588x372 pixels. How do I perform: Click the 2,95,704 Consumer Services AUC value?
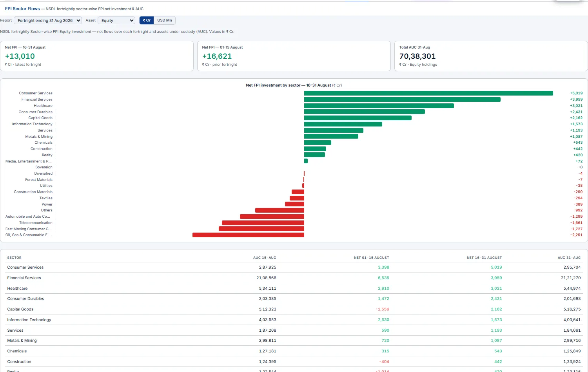tap(572, 267)
